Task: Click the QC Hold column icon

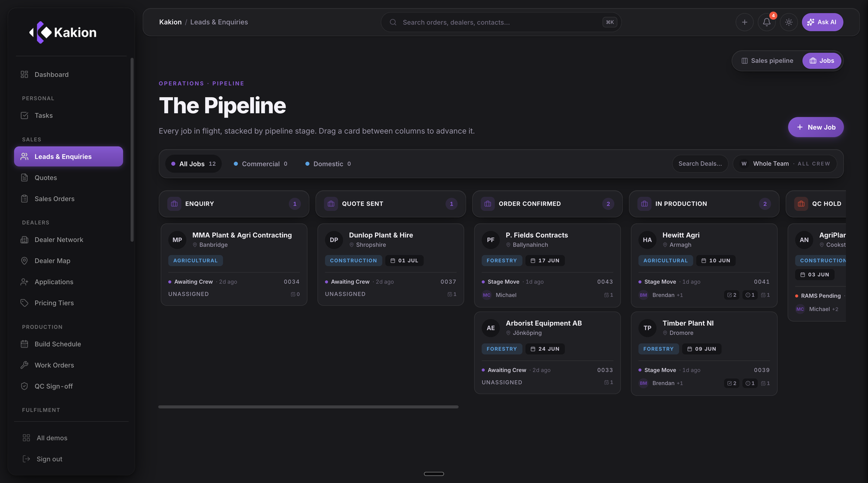Action: pyautogui.click(x=801, y=204)
